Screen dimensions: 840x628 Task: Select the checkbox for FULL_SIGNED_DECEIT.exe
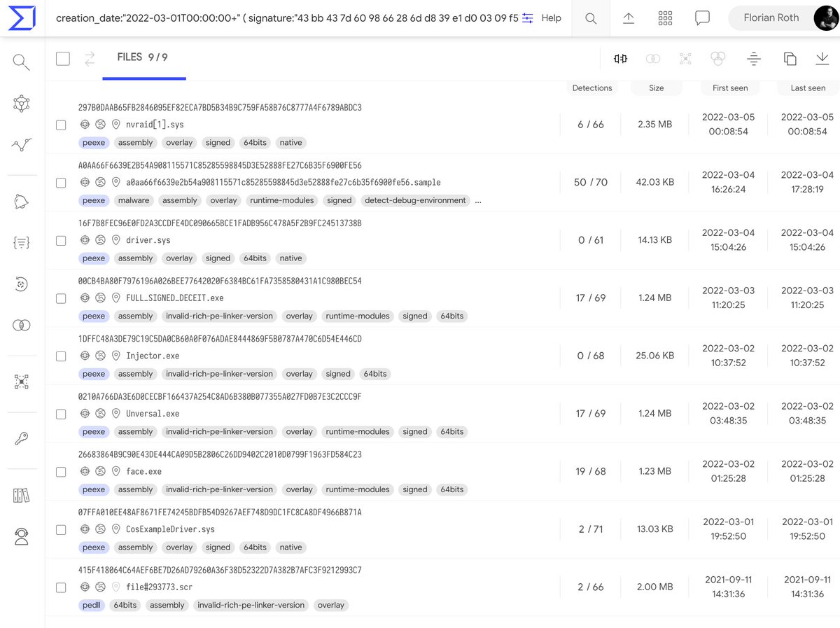point(61,298)
